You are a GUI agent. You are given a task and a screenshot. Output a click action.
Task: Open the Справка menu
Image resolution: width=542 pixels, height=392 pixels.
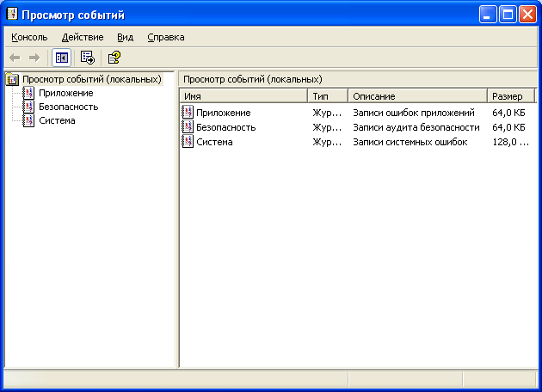click(166, 37)
